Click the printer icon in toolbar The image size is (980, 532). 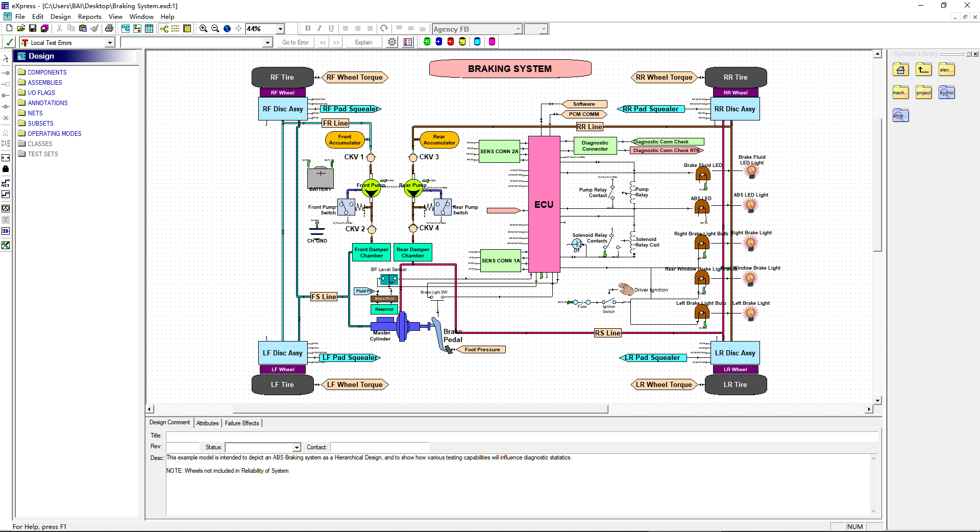109,29
